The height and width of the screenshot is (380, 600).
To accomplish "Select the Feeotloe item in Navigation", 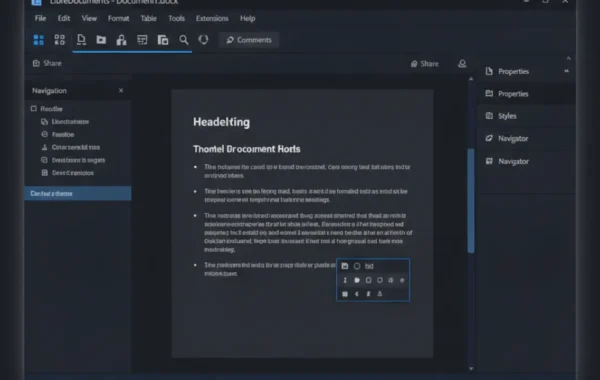I will 63,135.
